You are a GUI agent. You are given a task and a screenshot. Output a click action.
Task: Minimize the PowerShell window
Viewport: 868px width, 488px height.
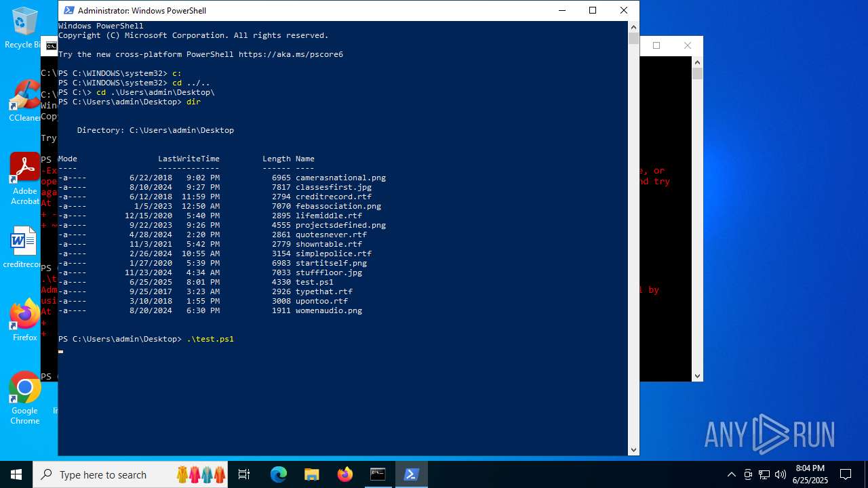click(562, 10)
